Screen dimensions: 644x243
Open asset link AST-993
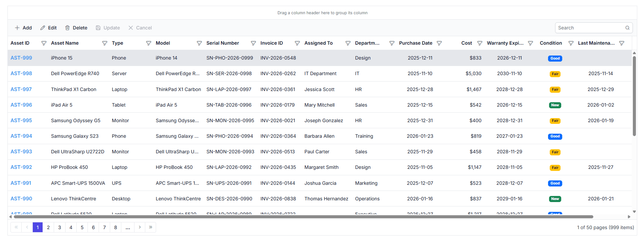pyautogui.click(x=21, y=152)
